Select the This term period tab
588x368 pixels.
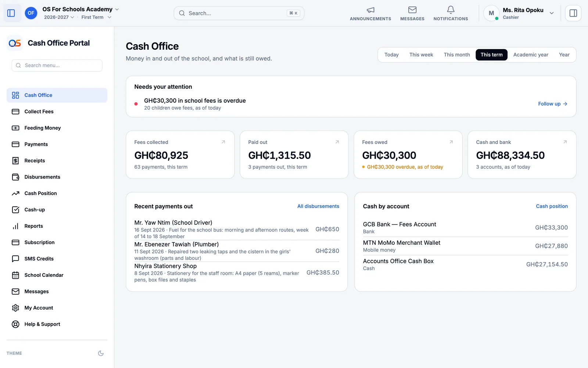click(x=491, y=55)
